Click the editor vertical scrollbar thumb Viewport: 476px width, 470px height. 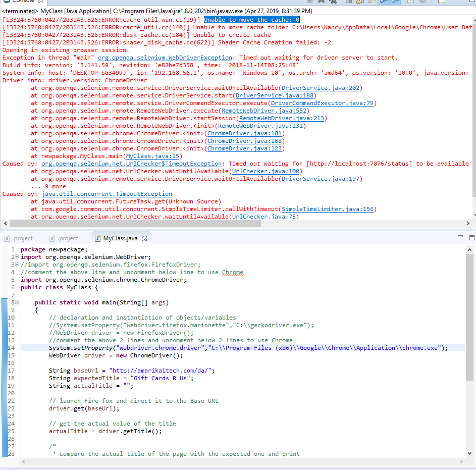[469, 317]
